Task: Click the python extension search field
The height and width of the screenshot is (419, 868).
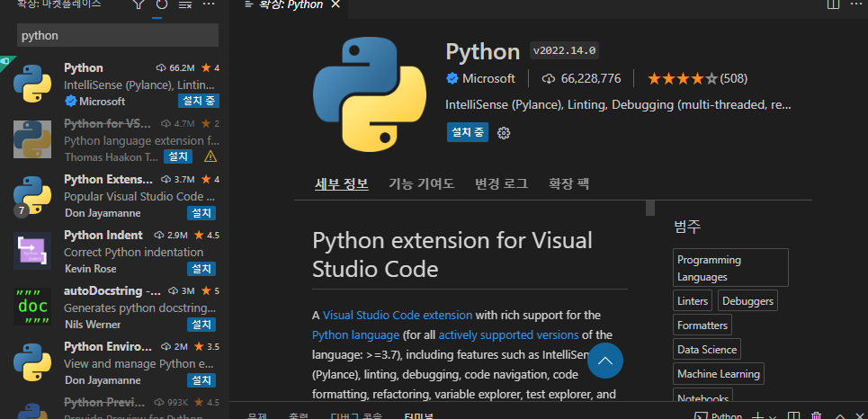Action: pos(118,35)
